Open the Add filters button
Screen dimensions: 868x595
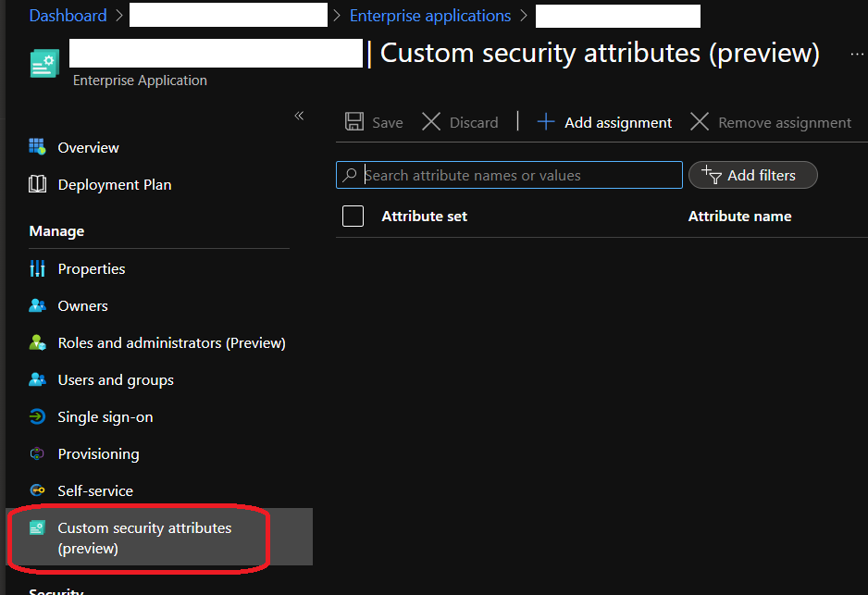pyautogui.click(x=752, y=175)
